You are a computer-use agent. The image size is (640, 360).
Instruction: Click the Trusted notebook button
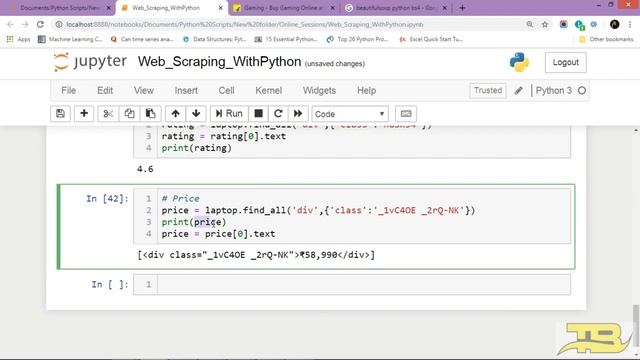tap(488, 90)
